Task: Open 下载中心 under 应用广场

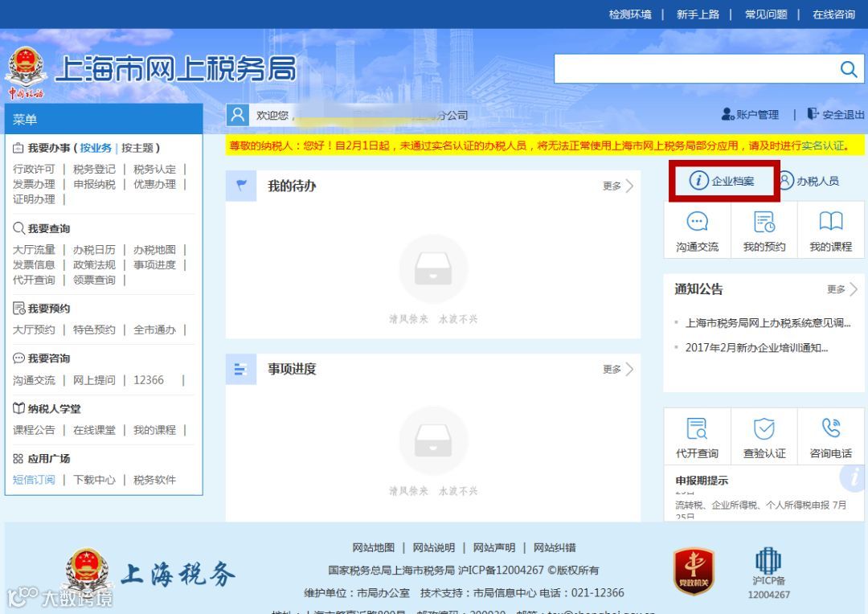Action: 94,480
